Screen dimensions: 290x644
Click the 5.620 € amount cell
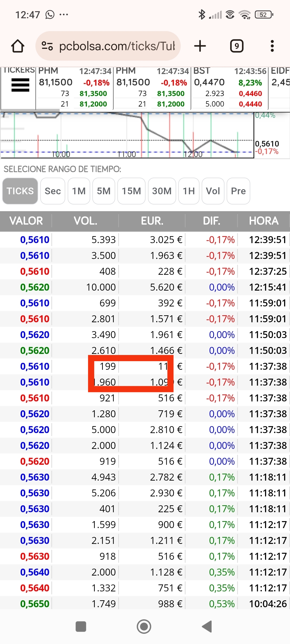point(166,287)
